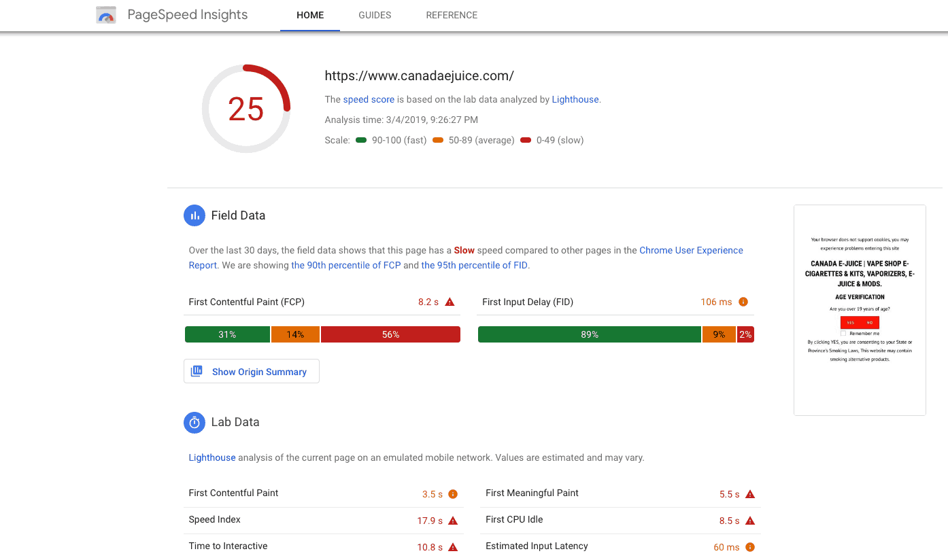Image resolution: width=948 pixels, height=560 pixels.
Task: Click warning triangle beside First Meaningful Paint
Action: tap(750, 494)
